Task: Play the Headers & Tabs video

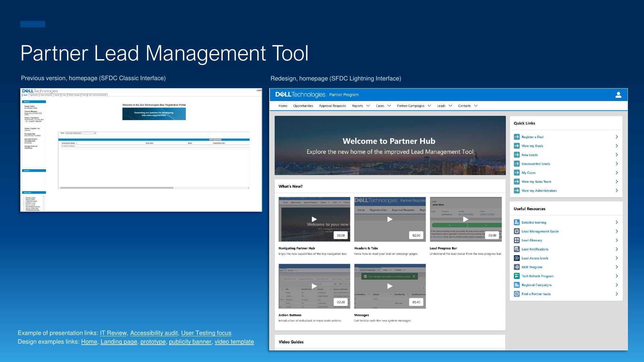Action: pos(390,219)
